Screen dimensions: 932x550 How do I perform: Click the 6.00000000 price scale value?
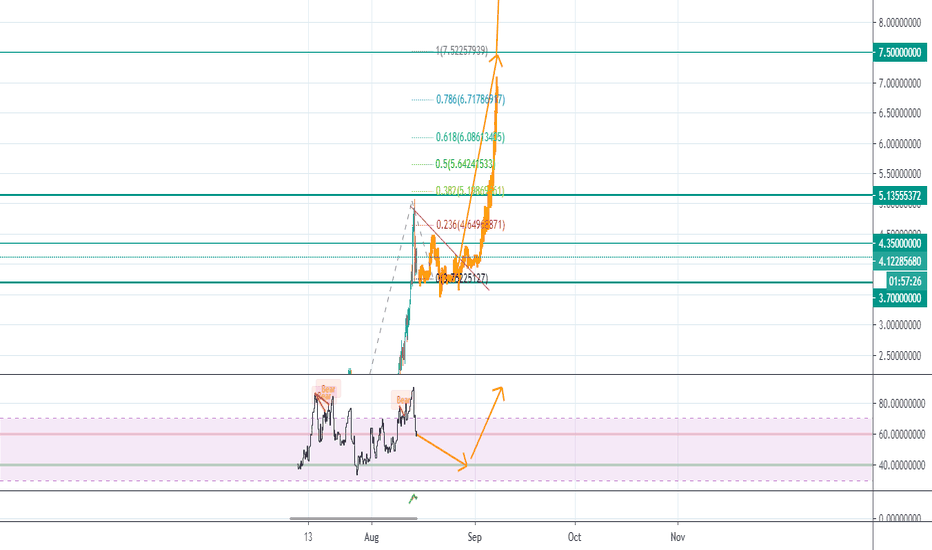[x=900, y=144]
